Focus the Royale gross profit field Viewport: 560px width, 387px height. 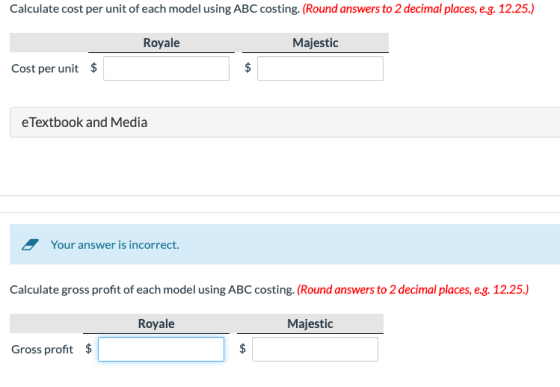click(161, 350)
